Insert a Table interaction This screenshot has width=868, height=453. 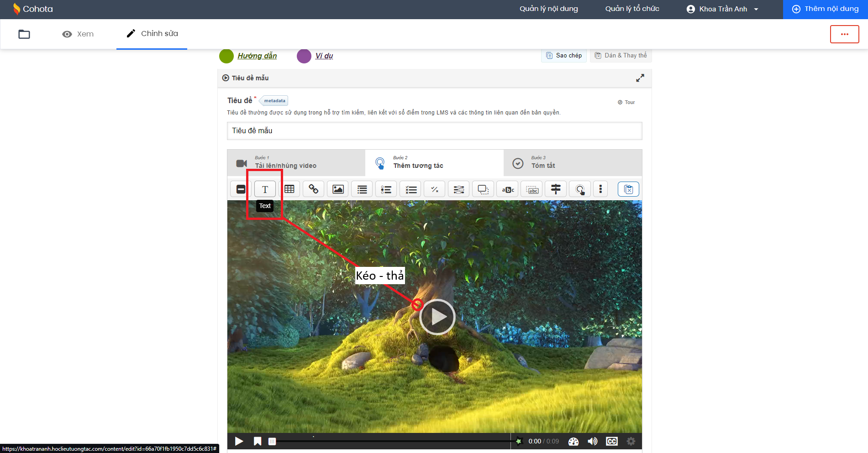[x=289, y=189]
